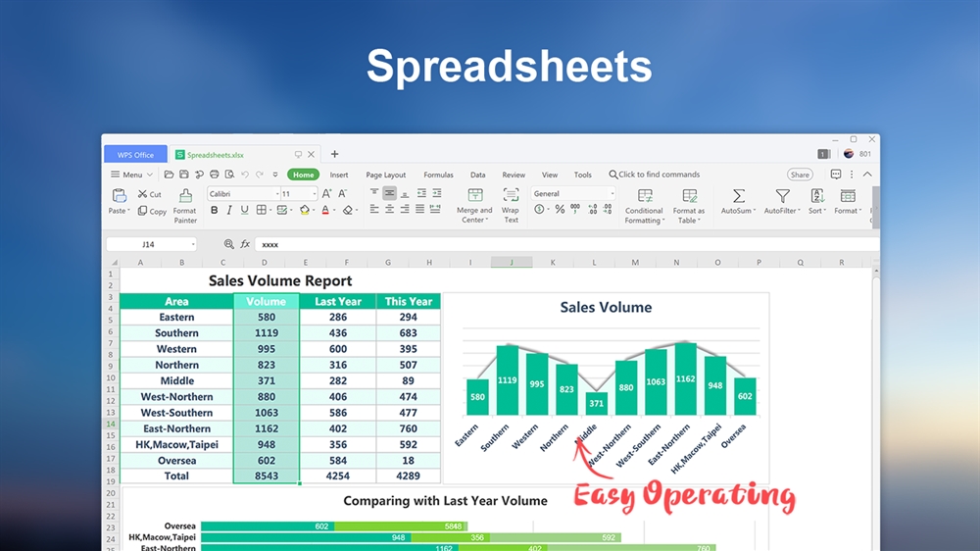Open the zoom magnifier beside fx
Viewport: 980px width, 551px height.
point(228,244)
